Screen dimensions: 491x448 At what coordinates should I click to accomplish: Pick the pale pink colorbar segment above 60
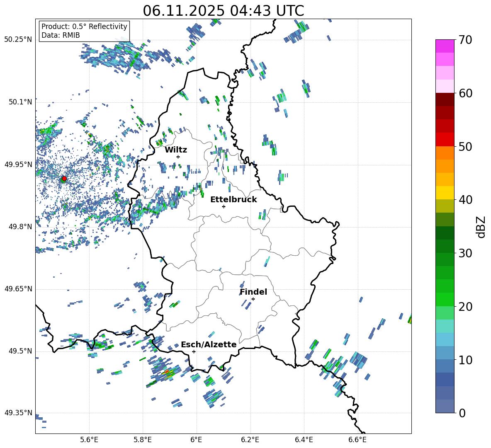click(x=445, y=86)
